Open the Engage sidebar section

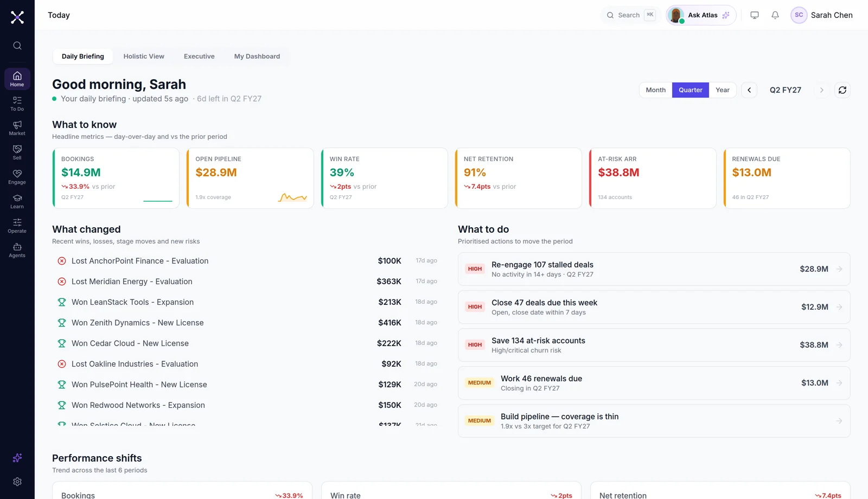[17, 177]
